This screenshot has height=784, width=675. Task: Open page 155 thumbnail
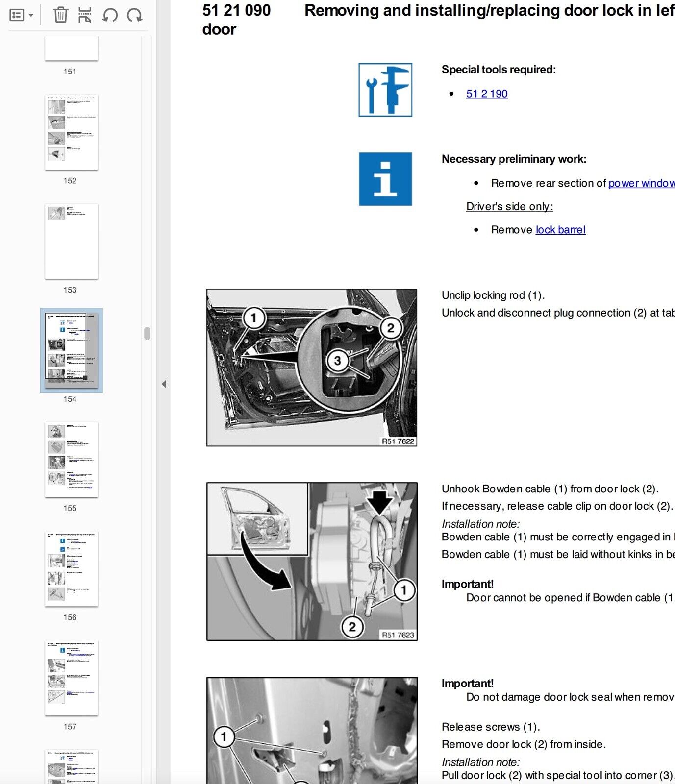point(71,460)
